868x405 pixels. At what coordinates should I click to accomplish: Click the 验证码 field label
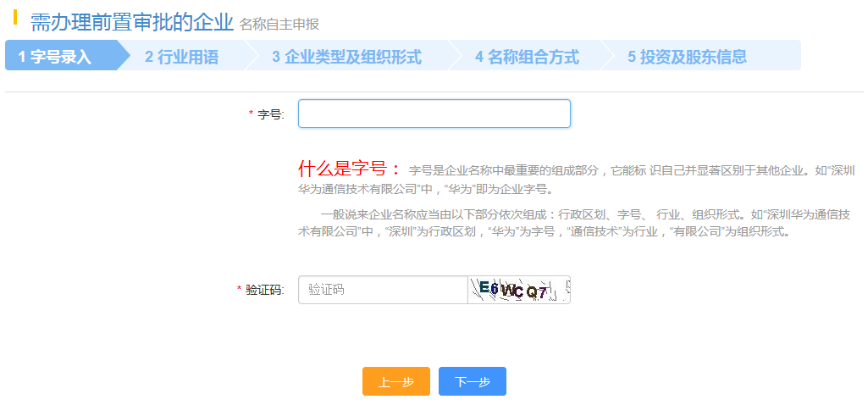pos(264,290)
